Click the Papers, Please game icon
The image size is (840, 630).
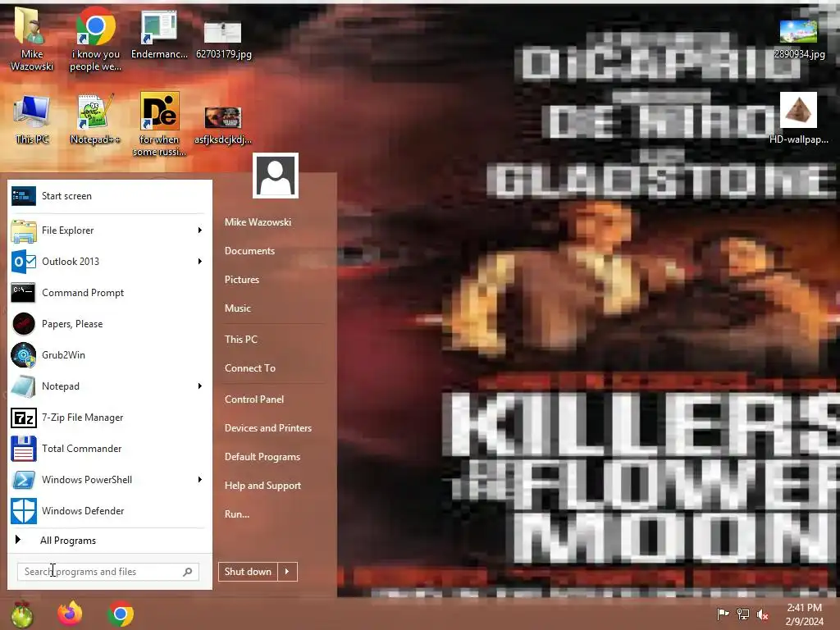coord(24,323)
